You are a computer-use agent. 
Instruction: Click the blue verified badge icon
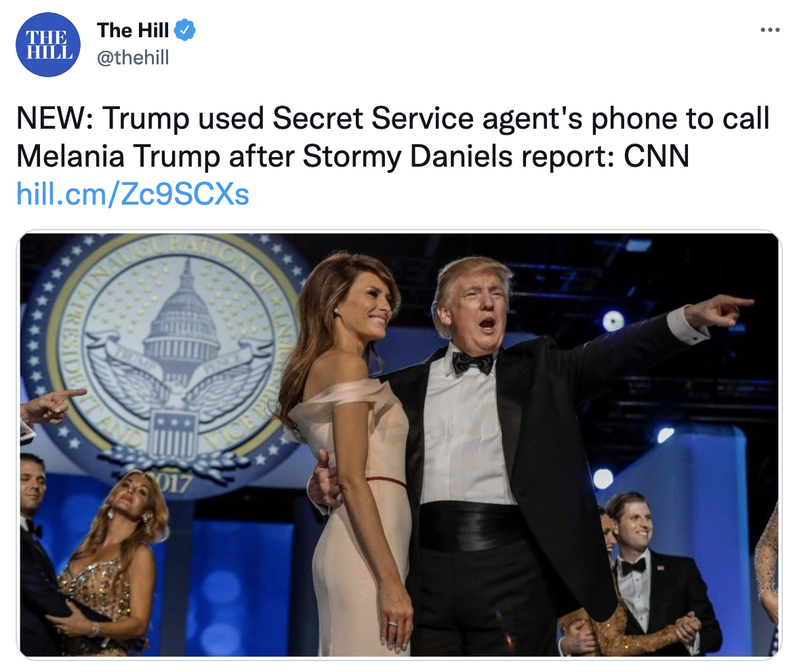click(184, 30)
